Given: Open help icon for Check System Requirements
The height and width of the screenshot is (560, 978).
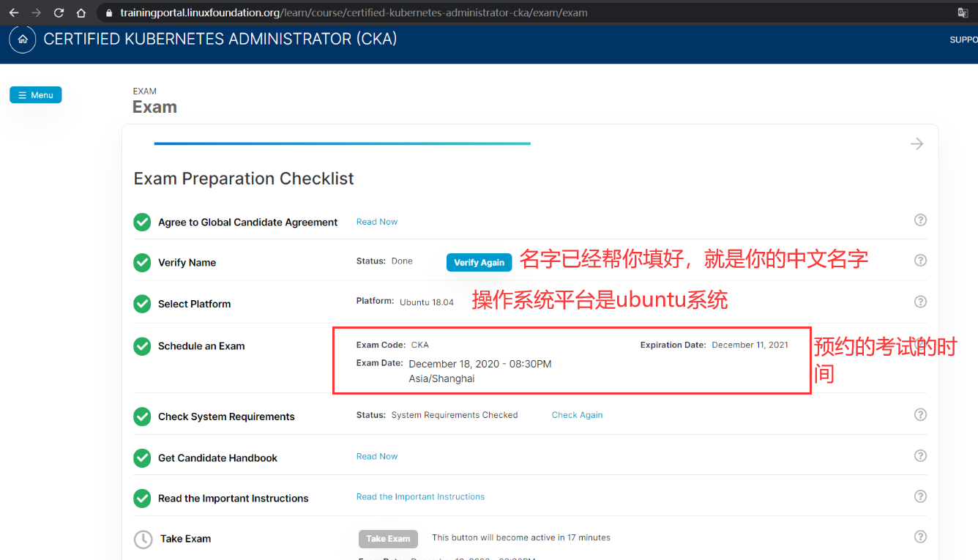Looking at the screenshot, I should (x=921, y=414).
